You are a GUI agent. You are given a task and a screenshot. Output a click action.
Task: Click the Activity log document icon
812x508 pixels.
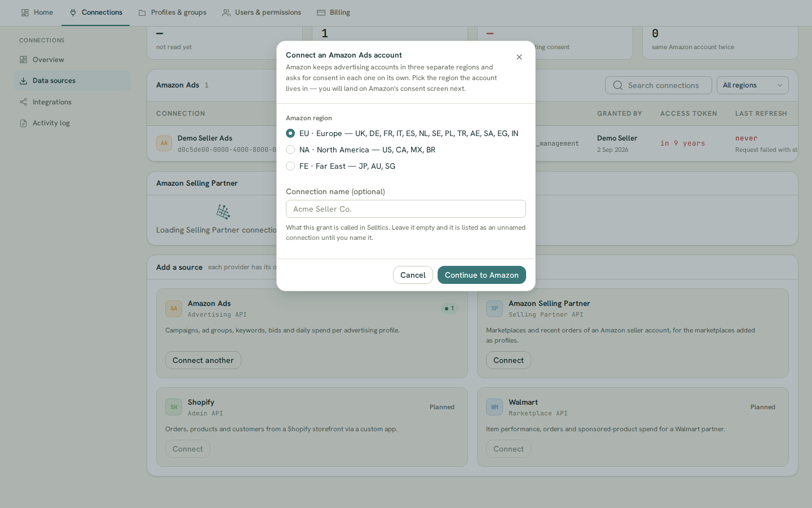coord(23,123)
